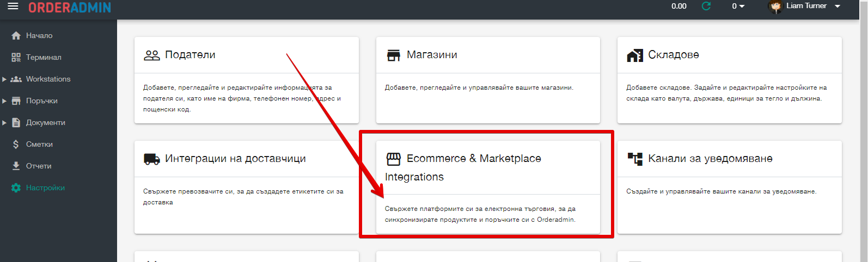Click the green refresh balance icon

[x=706, y=6]
